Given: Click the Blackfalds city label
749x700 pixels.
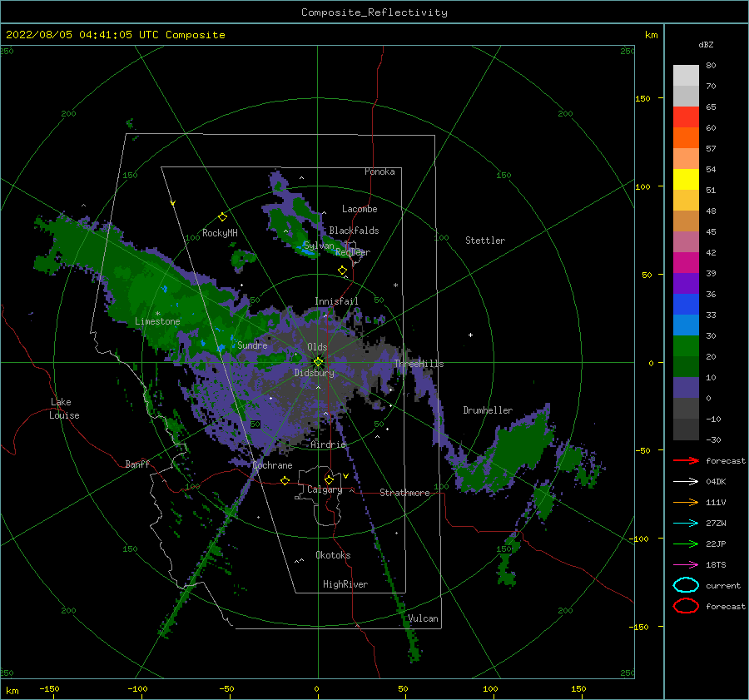Looking at the screenshot, I should 354,231.
